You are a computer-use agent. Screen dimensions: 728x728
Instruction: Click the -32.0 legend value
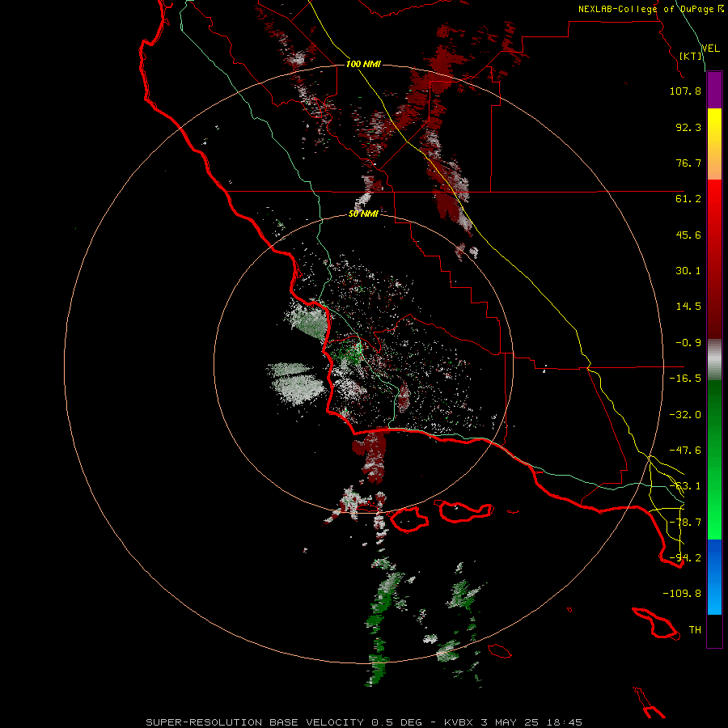coord(685,415)
